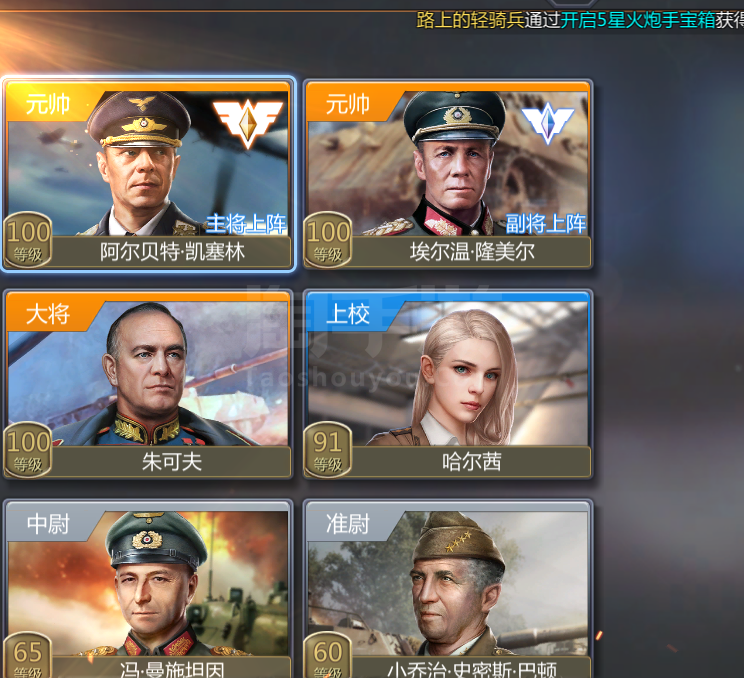Image resolution: width=744 pixels, height=678 pixels.
Task: Open the 哈尔茜 commander card
Action: [x=448, y=384]
